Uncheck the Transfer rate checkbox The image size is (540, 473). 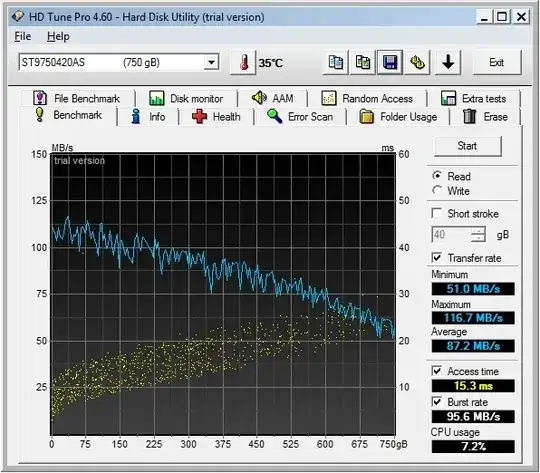point(437,258)
